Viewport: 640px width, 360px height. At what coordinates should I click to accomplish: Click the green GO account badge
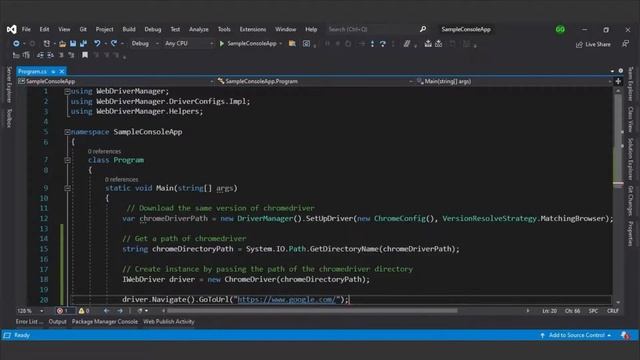click(560, 29)
